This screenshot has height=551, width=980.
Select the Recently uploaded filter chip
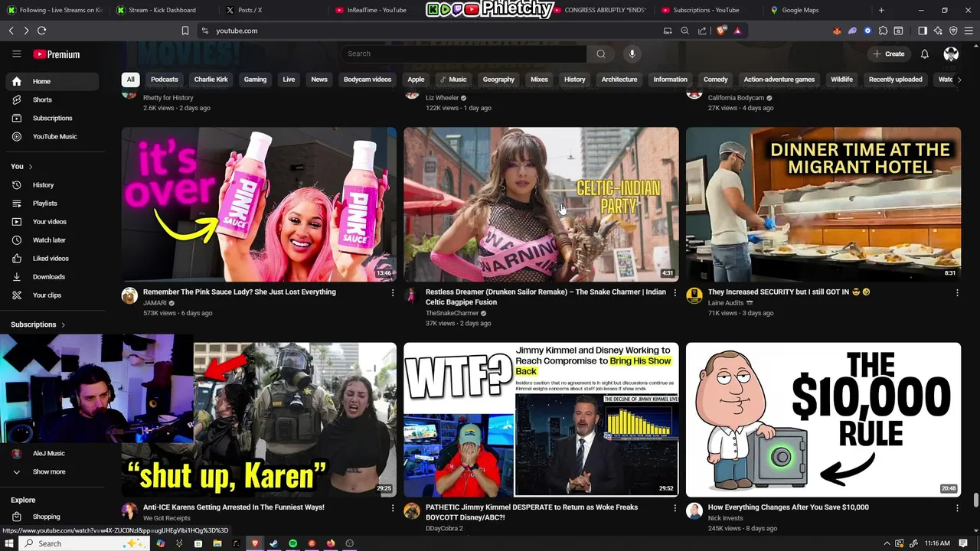tap(895, 80)
